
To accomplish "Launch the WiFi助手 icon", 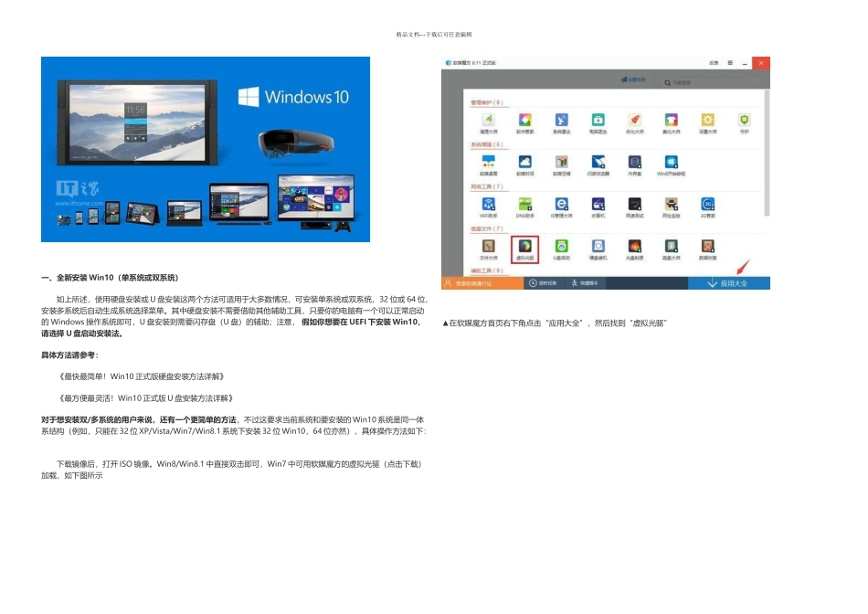I will pos(488,204).
